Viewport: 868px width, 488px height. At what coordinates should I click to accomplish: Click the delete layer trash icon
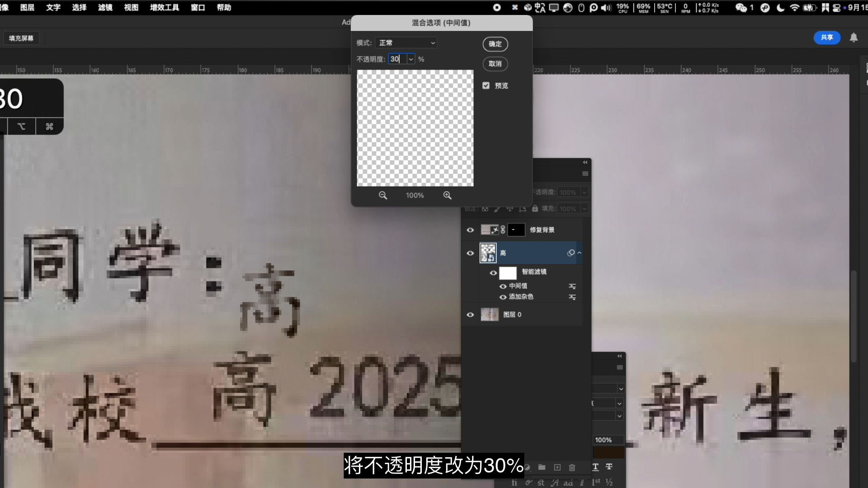(572, 467)
